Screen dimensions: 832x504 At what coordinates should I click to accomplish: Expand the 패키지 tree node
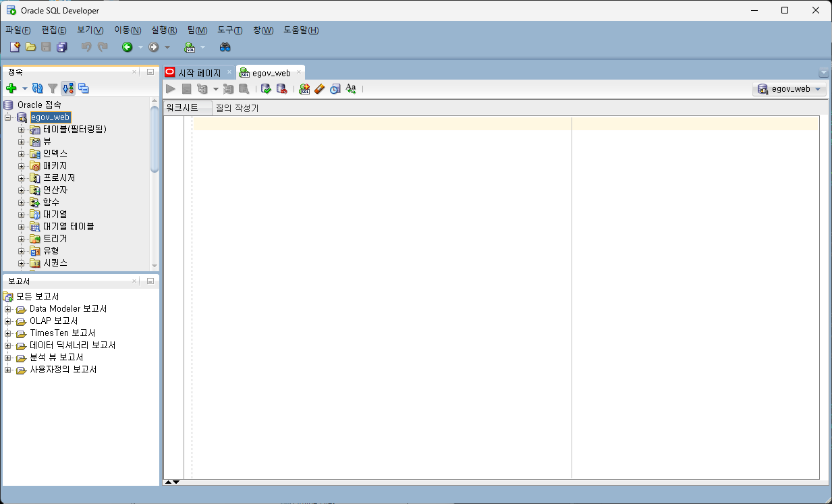click(21, 166)
